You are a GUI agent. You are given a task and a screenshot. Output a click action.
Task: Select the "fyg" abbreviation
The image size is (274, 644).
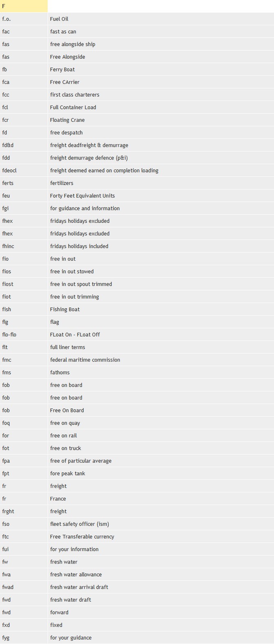pyautogui.click(x=6, y=638)
